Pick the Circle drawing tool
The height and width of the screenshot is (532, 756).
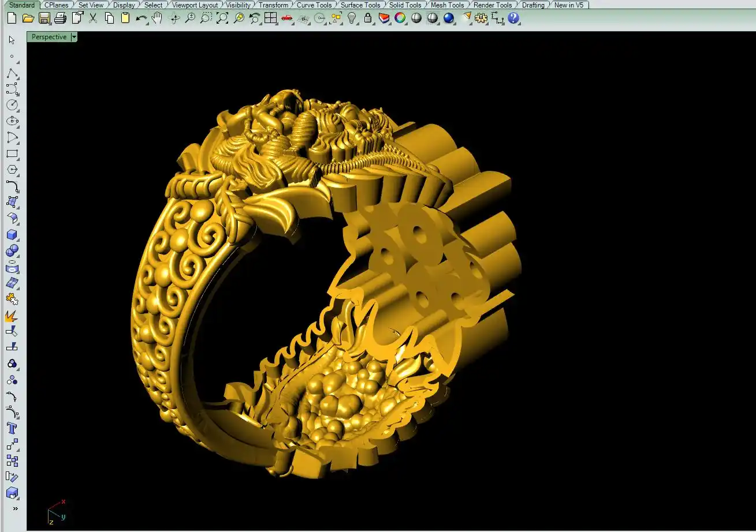click(12, 105)
